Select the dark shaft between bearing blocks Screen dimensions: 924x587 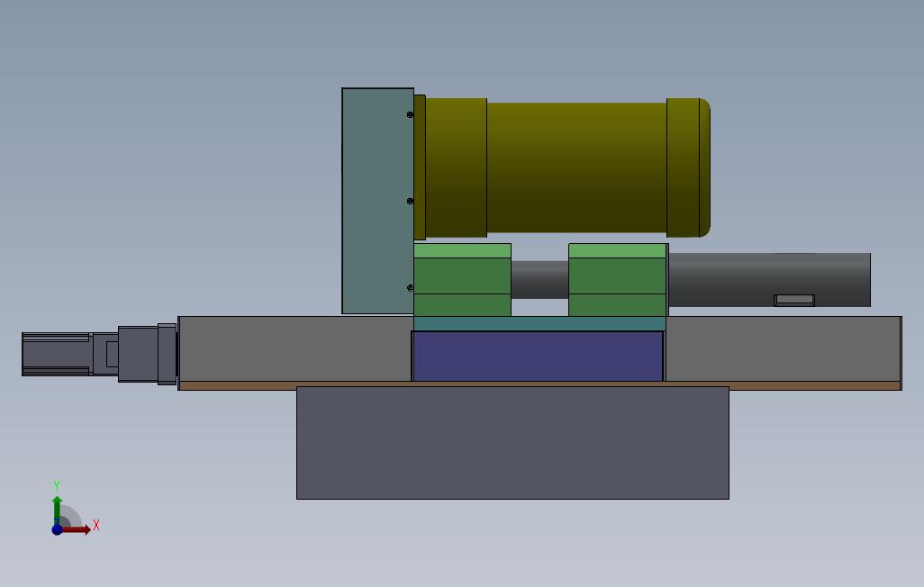point(539,280)
